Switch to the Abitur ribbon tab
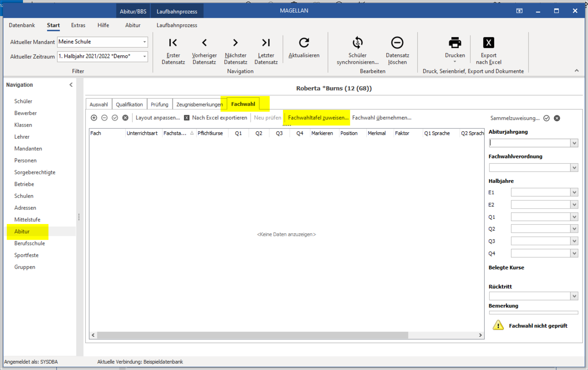Image resolution: width=588 pixels, height=370 pixels. click(x=133, y=25)
